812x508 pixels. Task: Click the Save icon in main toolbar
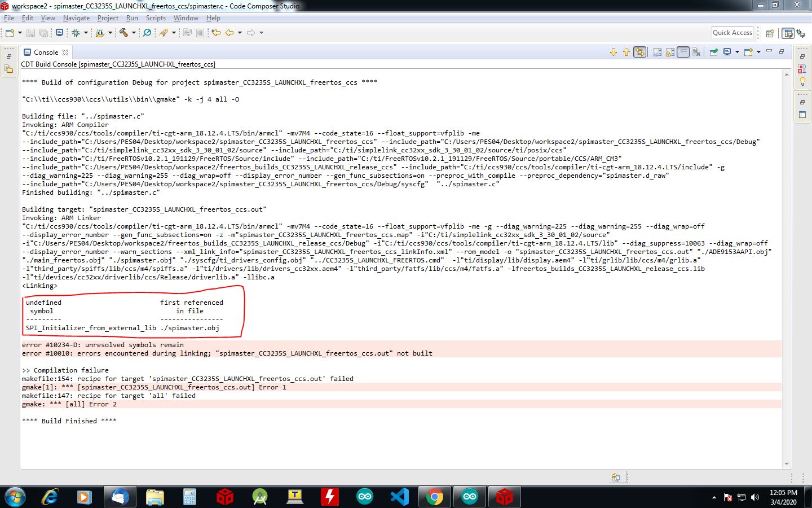30,33
